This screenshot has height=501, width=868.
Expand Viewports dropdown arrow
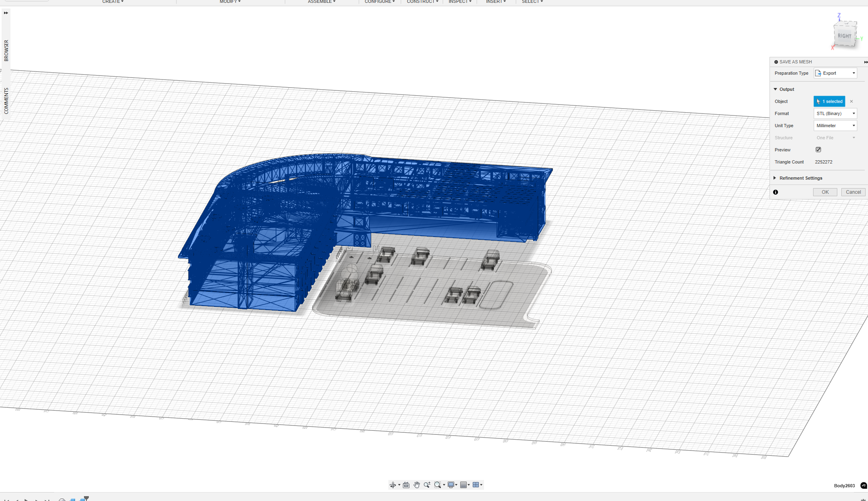pyautogui.click(x=481, y=485)
